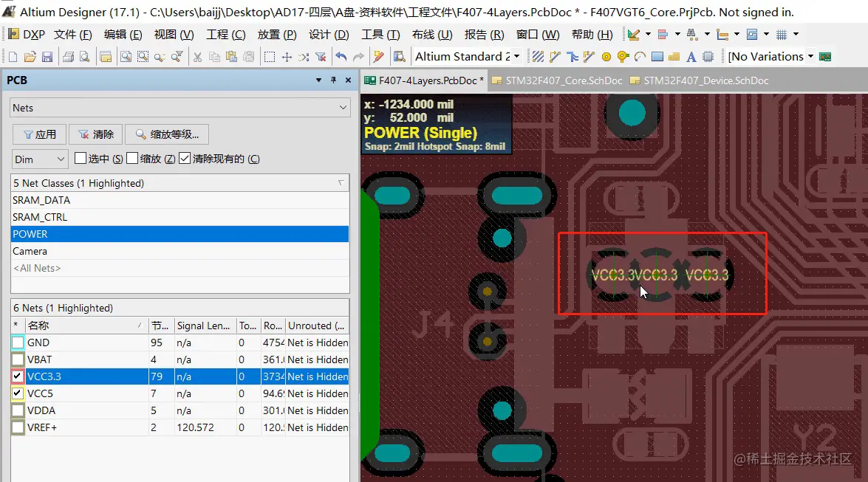The height and width of the screenshot is (482, 868).
Task: Open the 布线 (U) menu
Action: pyautogui.click(x=432, y=34)
